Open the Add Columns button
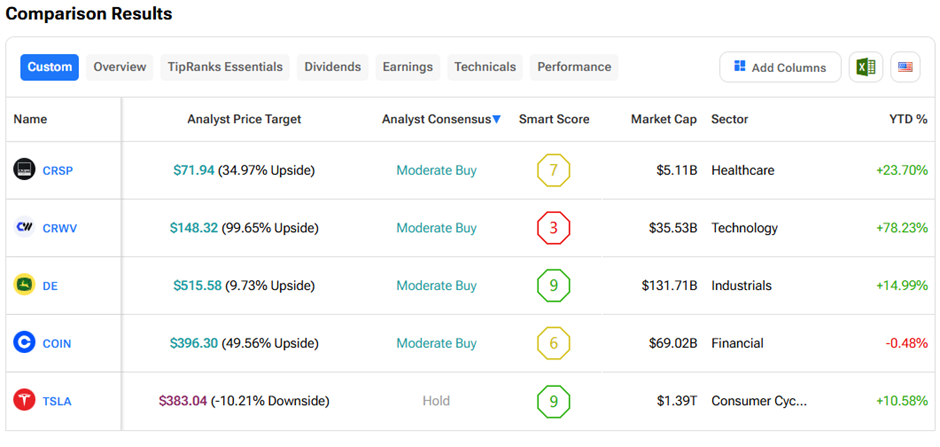Image resolution: width=940 pixels, height=447 pixels. click(779, 67)
